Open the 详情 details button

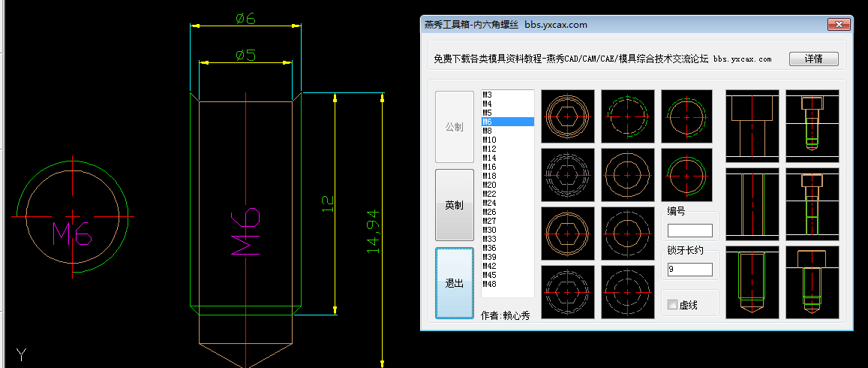pos(814,59)
